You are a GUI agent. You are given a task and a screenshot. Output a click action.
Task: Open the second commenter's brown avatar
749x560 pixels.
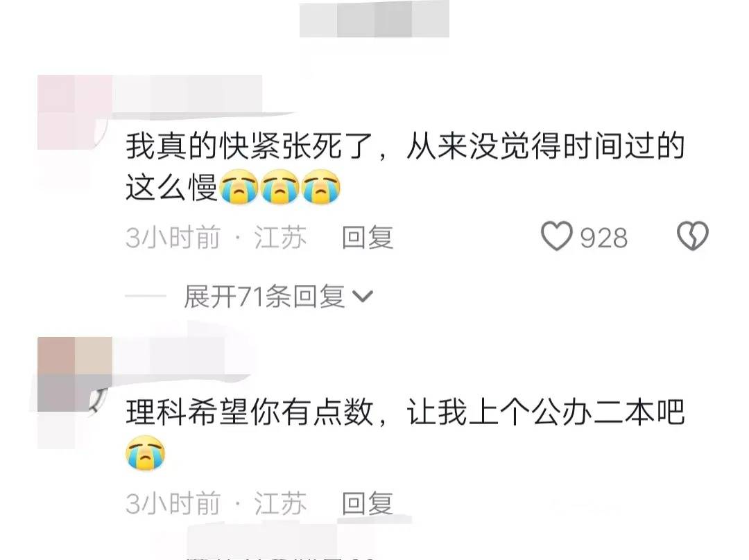(74, 374)
